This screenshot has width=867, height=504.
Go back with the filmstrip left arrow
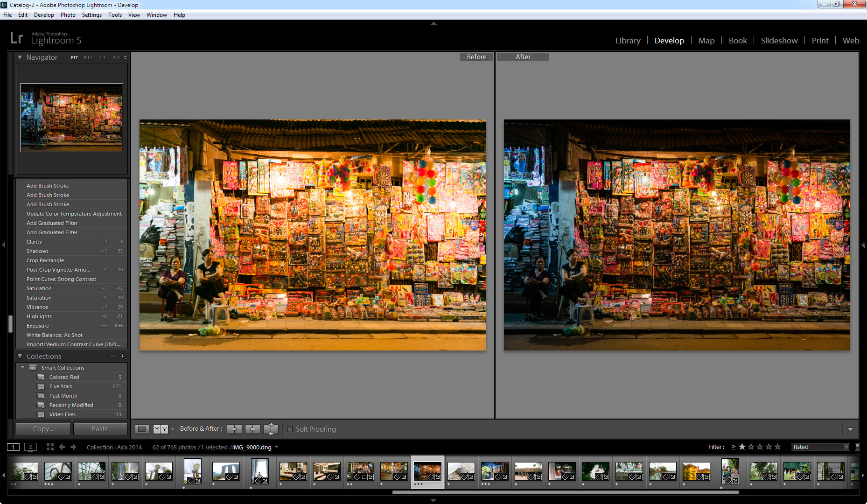[62, 447]
